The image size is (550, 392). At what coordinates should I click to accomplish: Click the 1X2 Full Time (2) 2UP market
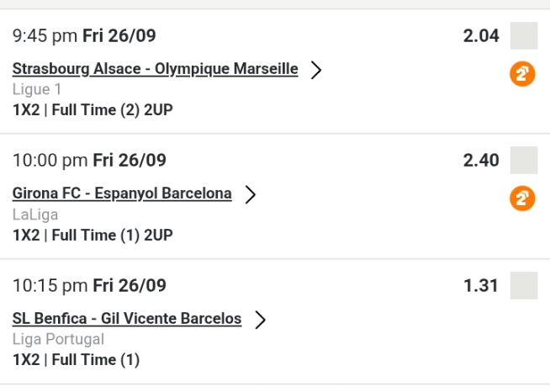point(93,110)
